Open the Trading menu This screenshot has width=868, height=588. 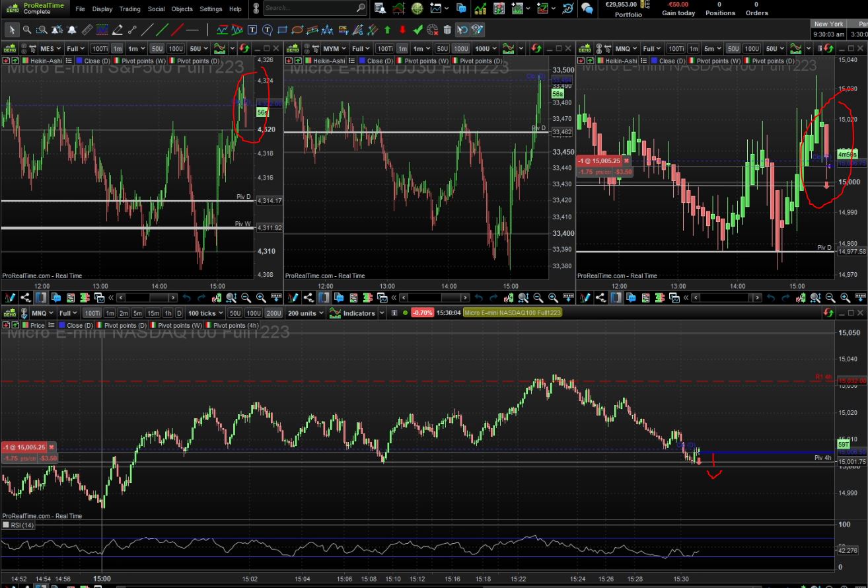[x=129, y=9]
